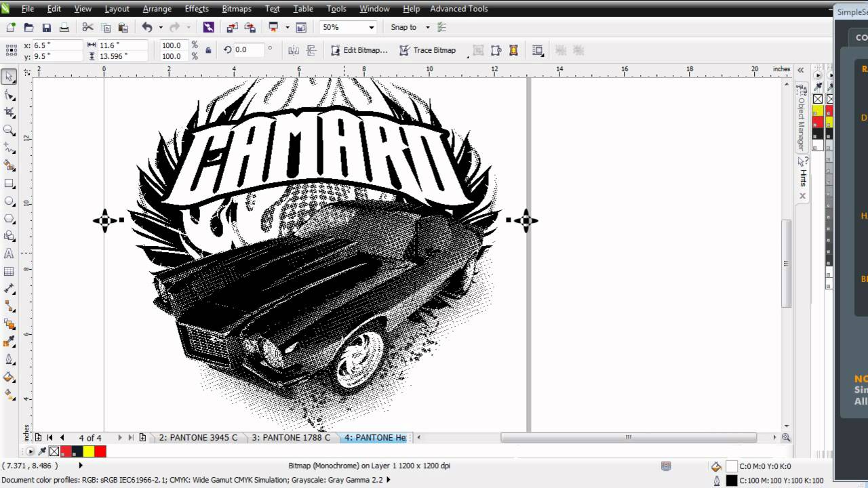The image size is (868, 488).
Task: Create a new document
Action: (x=11, y=27)
